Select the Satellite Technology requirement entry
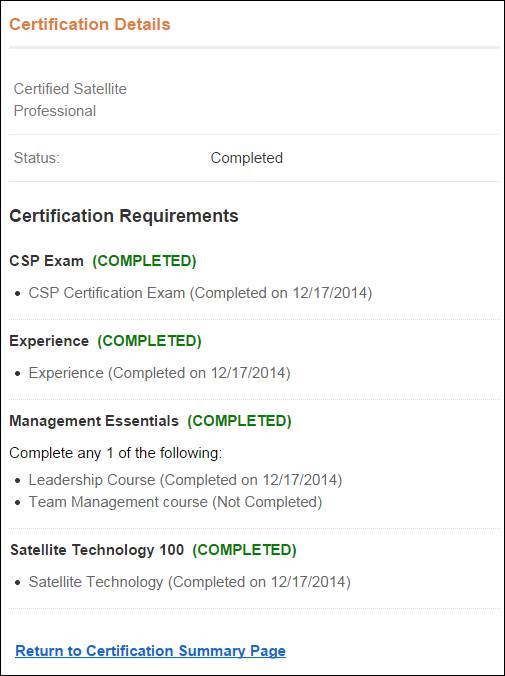Viewport: 505px width, 676px height. tap(189, 582)
